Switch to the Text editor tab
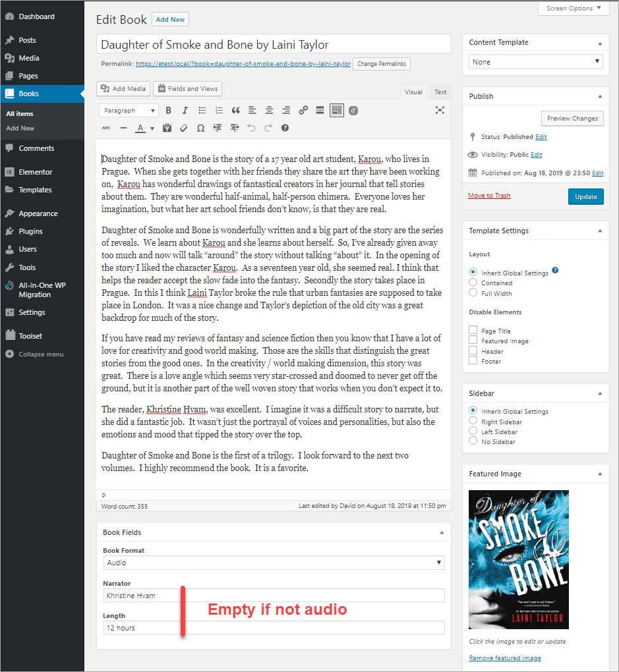This screenshot has width=619, height=672. 440,92
